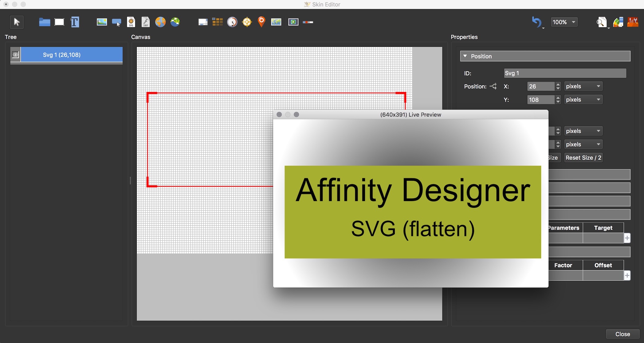The height and width of the screenshot is (343, 644).
Task: Click the blue-green network globe icon
Action: tap(175, 22)
